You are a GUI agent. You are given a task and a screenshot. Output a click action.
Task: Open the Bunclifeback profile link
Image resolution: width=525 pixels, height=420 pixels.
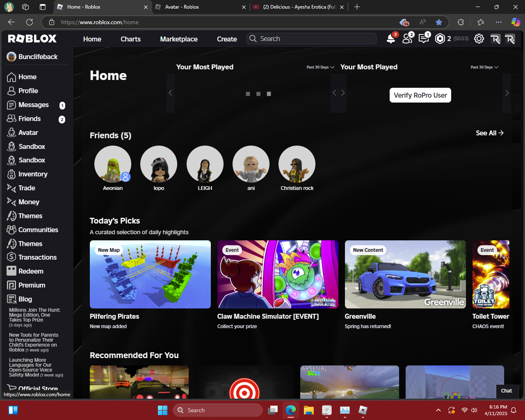[32, 57]
